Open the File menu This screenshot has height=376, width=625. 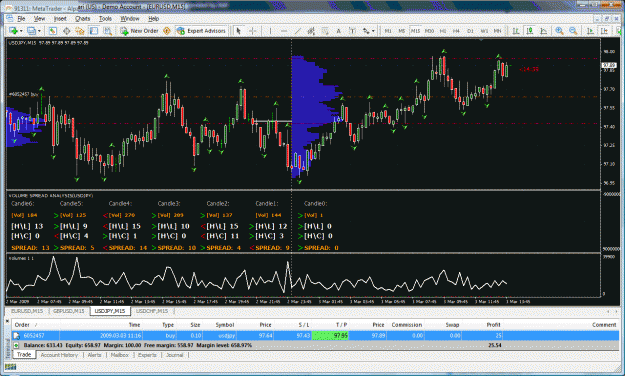tap(21, 18)
